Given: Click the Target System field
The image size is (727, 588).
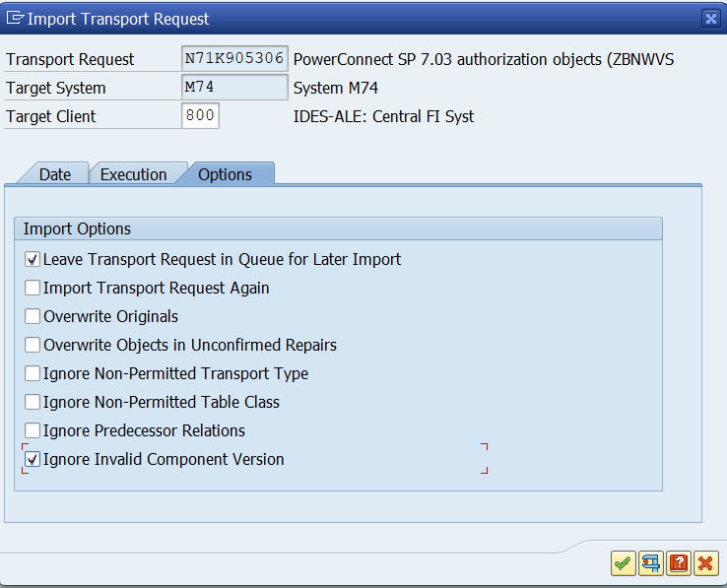Looking at the screenshot, I should point(234,88).
